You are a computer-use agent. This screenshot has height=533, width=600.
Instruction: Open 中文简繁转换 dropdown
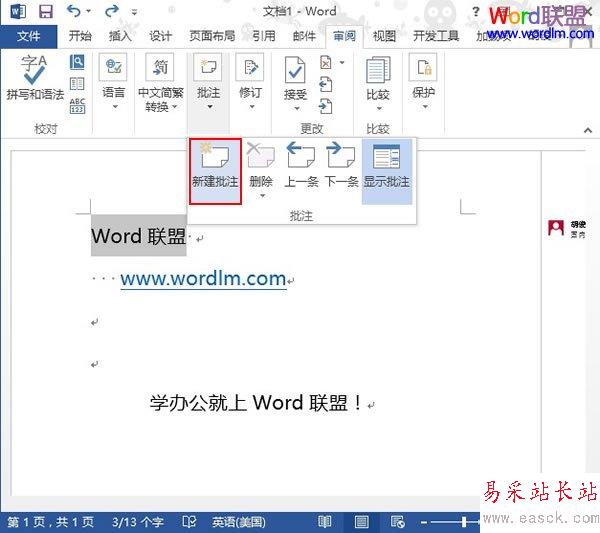(160, 82)
